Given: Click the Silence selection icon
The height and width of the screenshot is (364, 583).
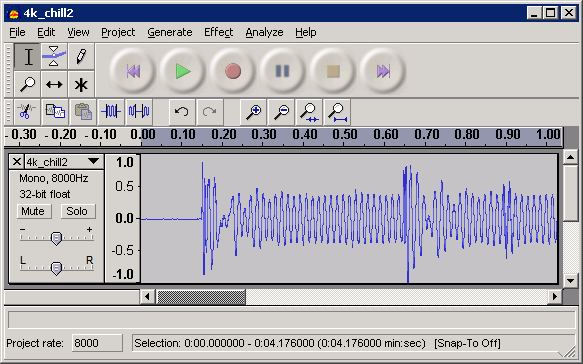Looking at the screenshot, I should point(139,112).
